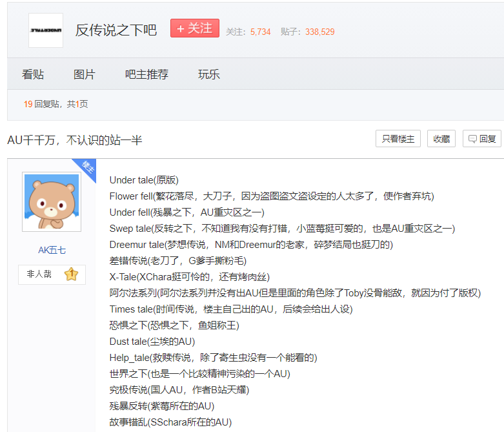Click the speech bubble 回复 reply button
Viewport: 504px width, 432px height.
pyautogui.click(x=481, y=139)
